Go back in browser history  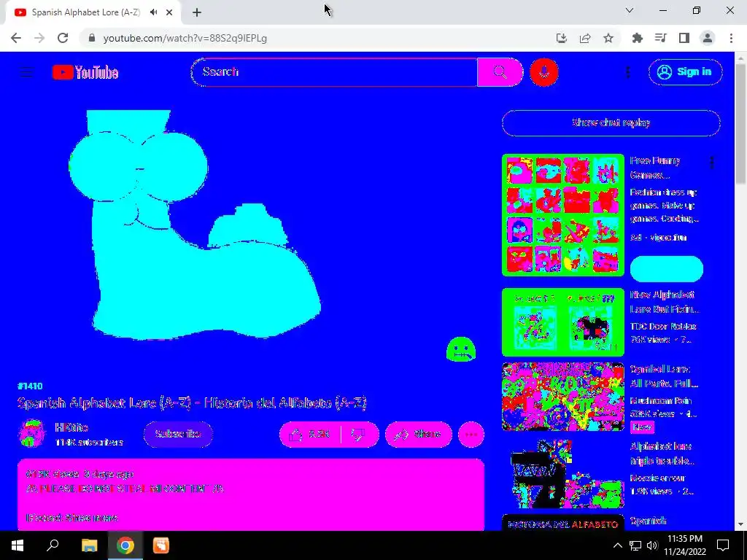coord(16,38)
